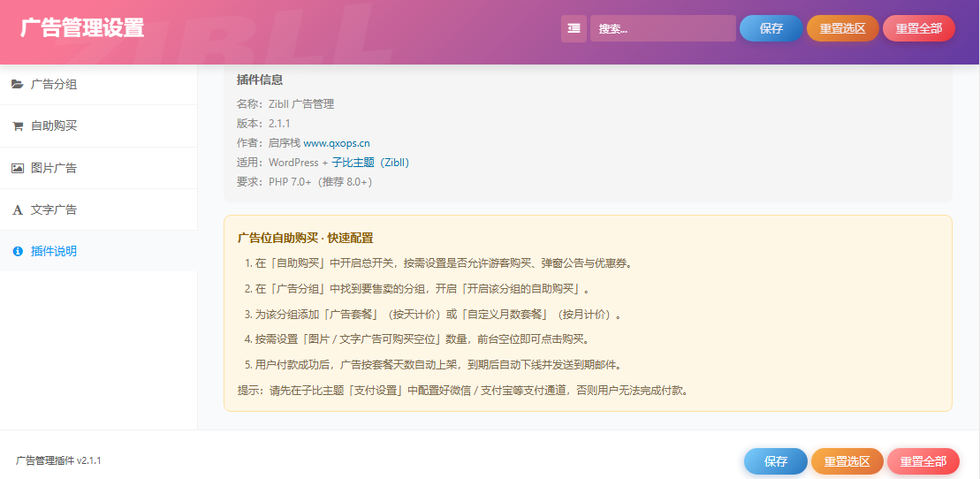Click the shopping cart icon for 自助购买

(x=18, y=125)
